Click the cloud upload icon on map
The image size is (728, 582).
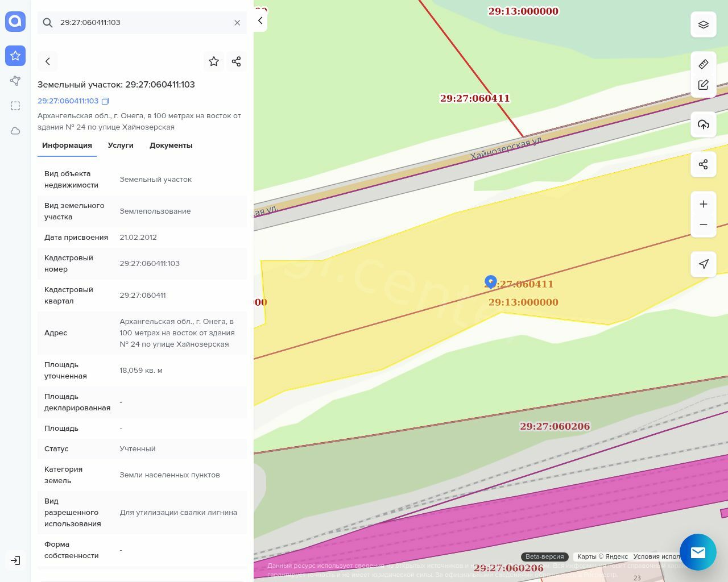[703, 124]
